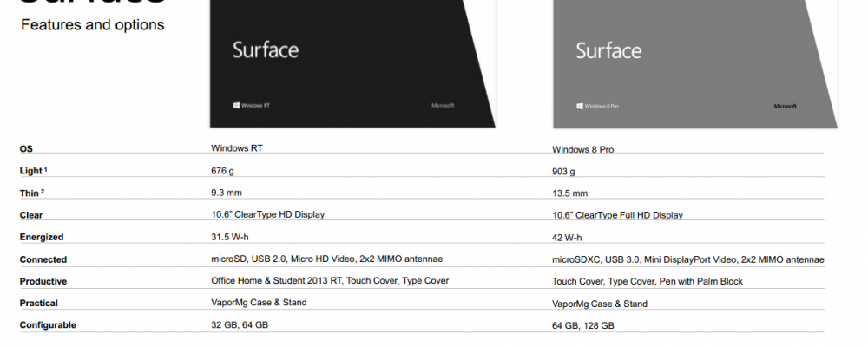Screen dimensions: 868x347
Task: Click the 'Connected' row label
Action: click(43, 259)
